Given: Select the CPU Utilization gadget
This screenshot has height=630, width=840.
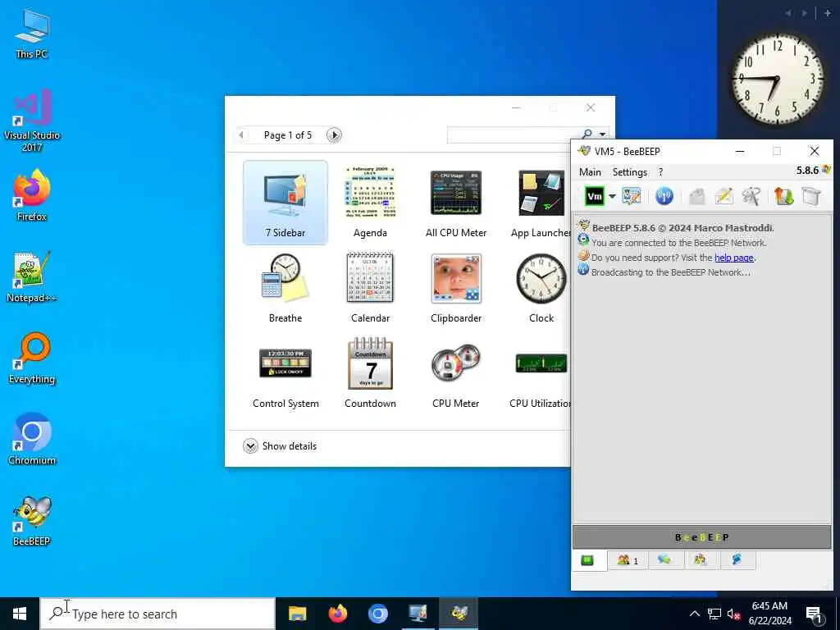Looking at the screenshot, I should pyautogui.click(x=541, y=373).
